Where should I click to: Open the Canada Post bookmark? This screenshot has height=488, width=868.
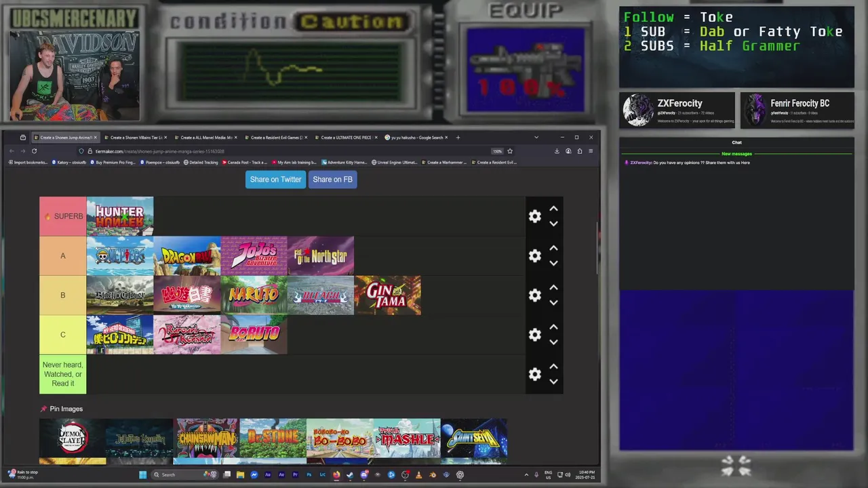pyautogui.click(x=245, y=163)
